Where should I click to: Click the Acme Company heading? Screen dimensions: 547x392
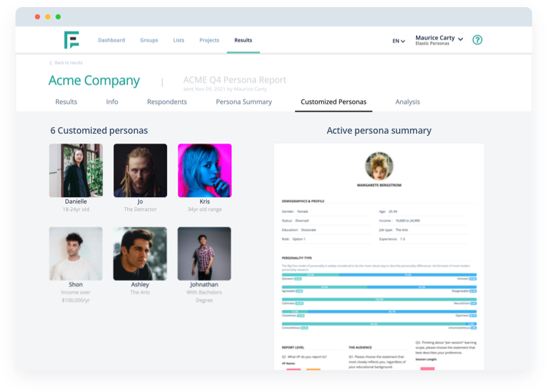pyautogui.click(x=94, y=81)
